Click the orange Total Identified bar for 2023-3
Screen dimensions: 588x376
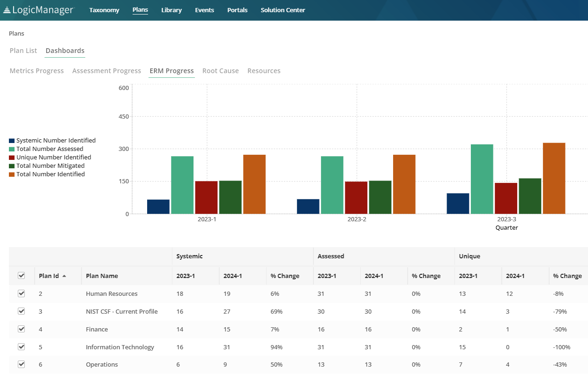(x=554, y=178)
